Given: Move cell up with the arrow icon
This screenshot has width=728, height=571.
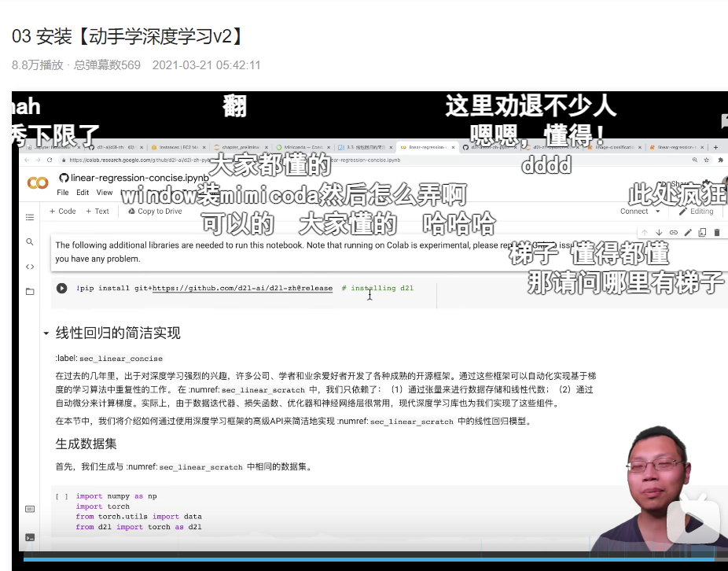Looking at the screenshot, I should click(x=645, y=232).
